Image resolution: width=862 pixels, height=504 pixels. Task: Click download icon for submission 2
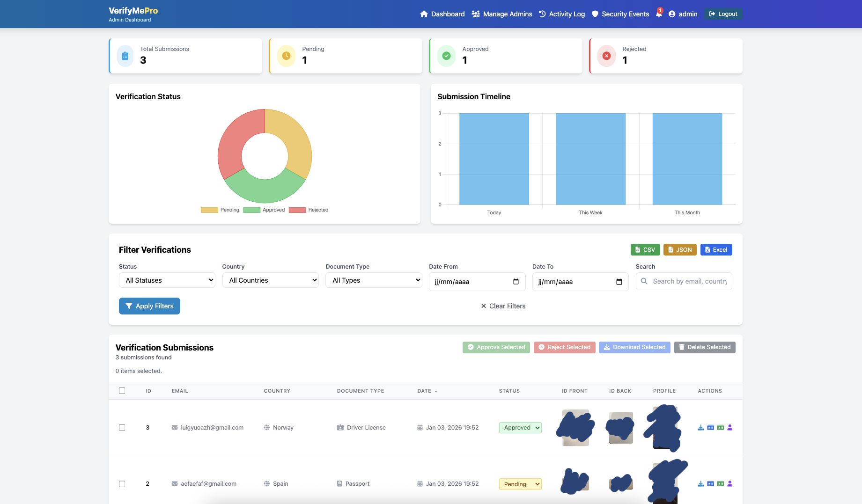pos(700,483)
